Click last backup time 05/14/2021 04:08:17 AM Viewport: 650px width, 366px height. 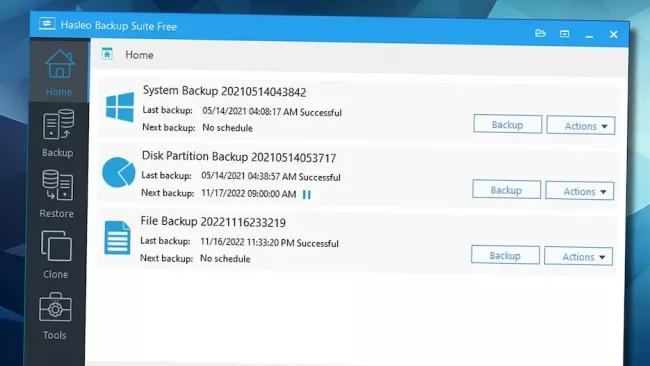click(x=250, y=111)
